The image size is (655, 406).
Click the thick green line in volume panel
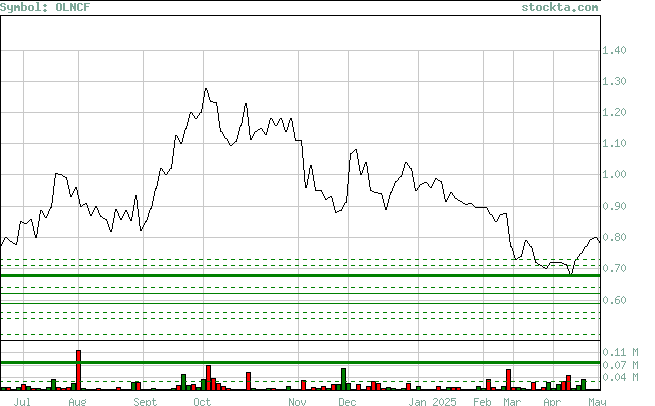pos(300,363)
